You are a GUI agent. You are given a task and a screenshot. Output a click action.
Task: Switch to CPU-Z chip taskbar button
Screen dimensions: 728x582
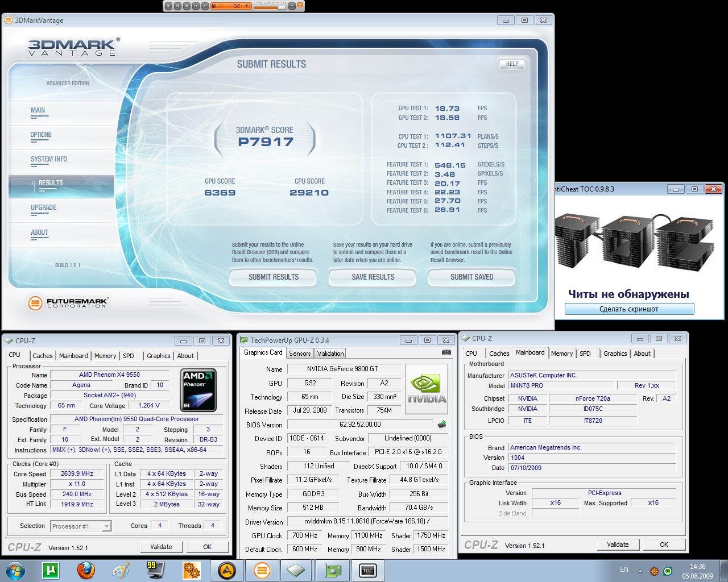pos(297,571)
